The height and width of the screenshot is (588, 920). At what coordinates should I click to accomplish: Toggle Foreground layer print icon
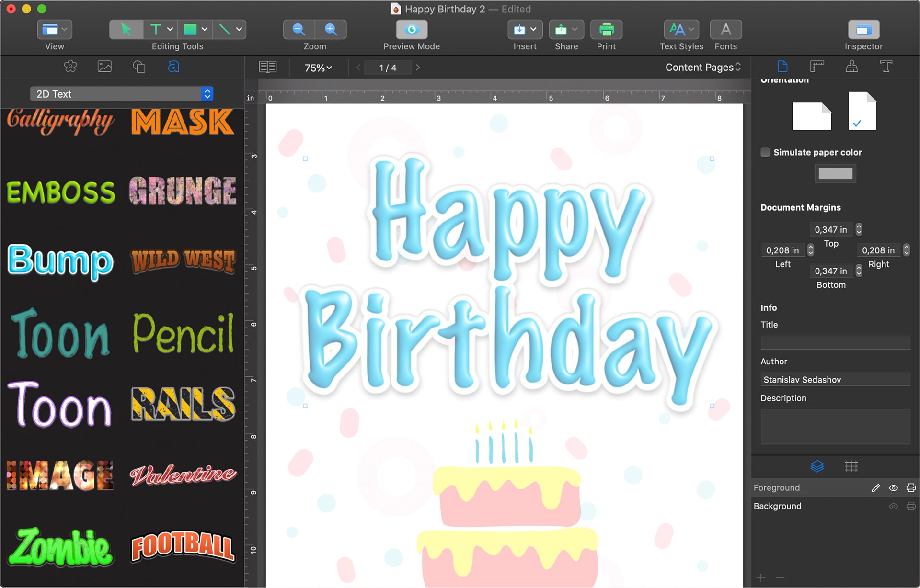pyautogui.click(x=911, y=488)
